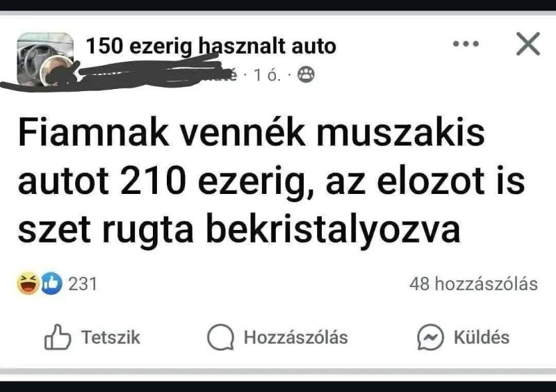The height and width of the screenshot is (392, 556).
Task: Open the 48 hozzászólás comments list
Action: (473, 284)
